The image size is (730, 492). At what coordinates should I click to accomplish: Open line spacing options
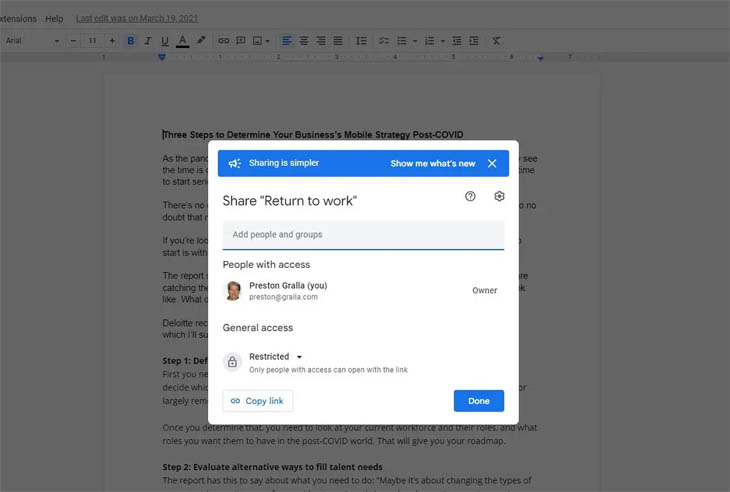click(x=361, y=41)
